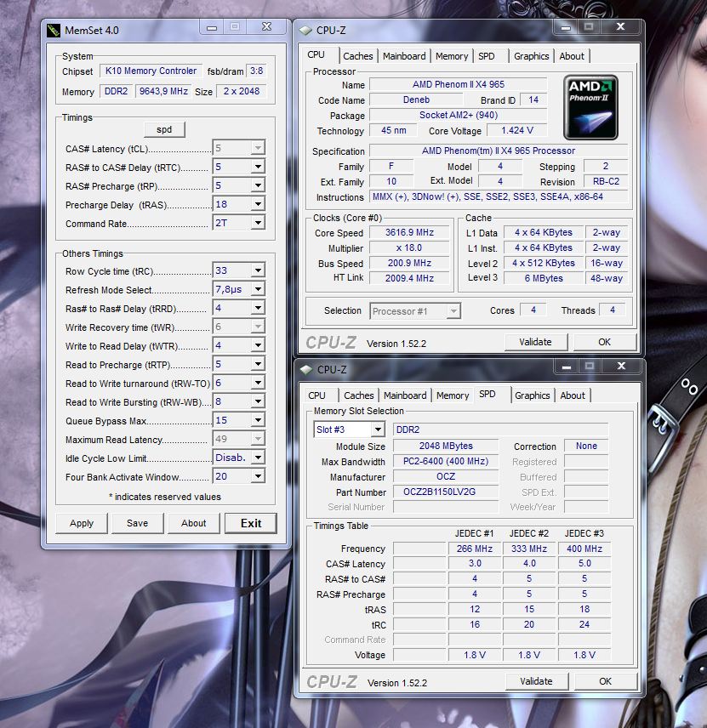The width and height of the screenshot is (707, 728).
Task: Click Validate in lower CPU-Z window
Action: click(x=537, y=681)
